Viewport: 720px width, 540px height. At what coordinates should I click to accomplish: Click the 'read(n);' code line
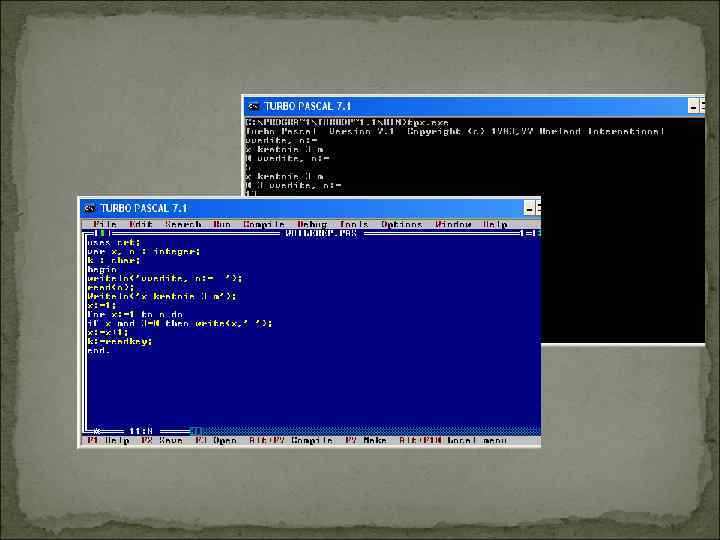[111, 287]
